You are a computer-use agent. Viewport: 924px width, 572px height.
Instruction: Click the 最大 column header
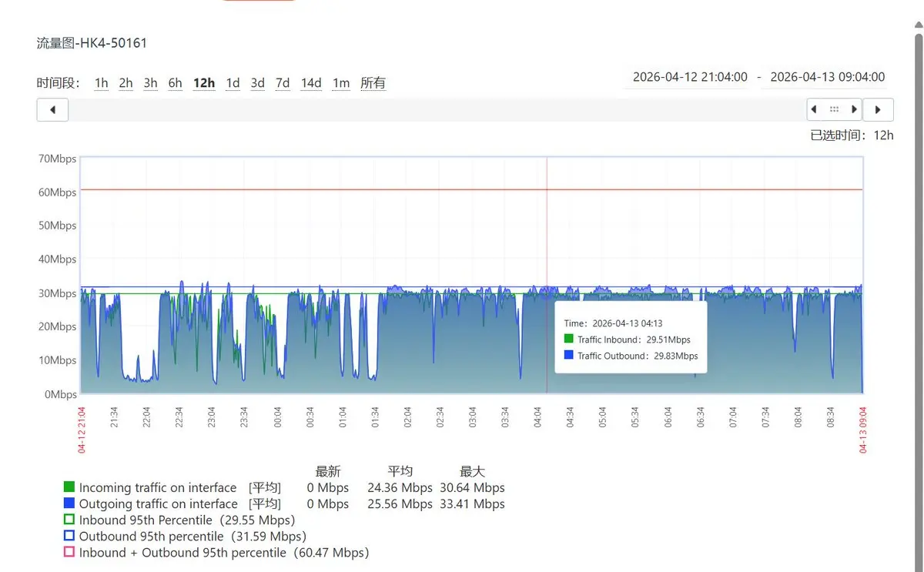pos(473,471)
